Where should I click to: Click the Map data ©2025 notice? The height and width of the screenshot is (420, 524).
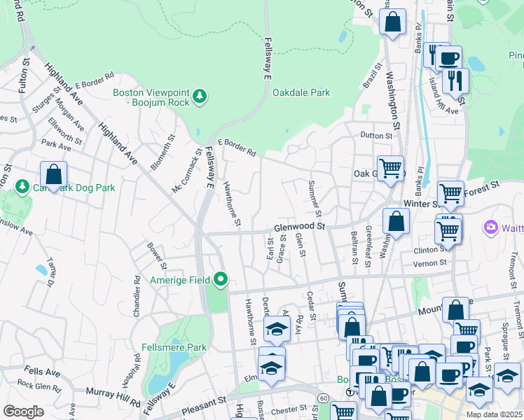pos(495,414)
